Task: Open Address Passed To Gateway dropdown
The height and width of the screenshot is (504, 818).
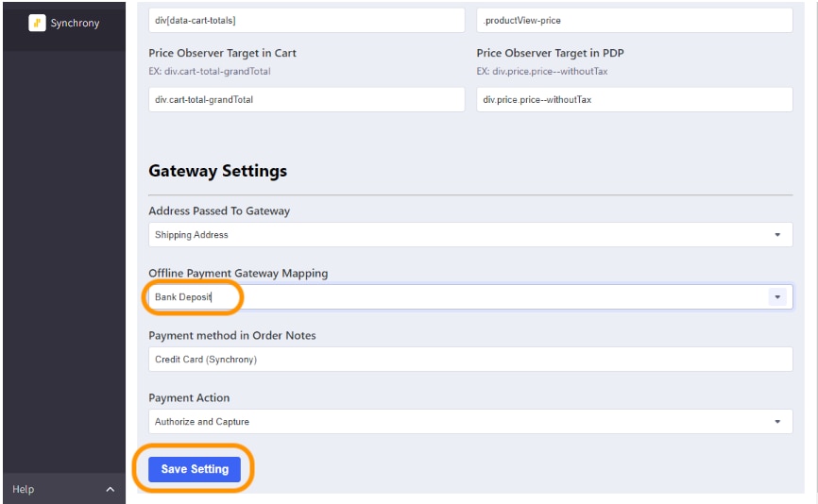Action: coord(470,235)
